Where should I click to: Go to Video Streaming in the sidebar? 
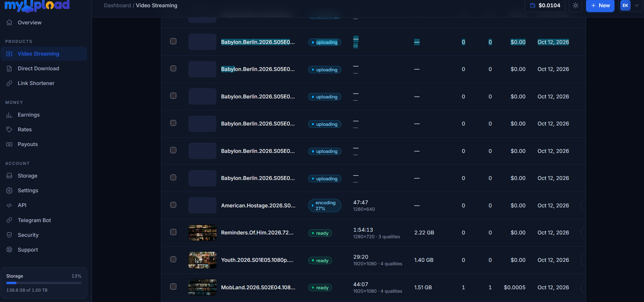[x=44, y=54]
